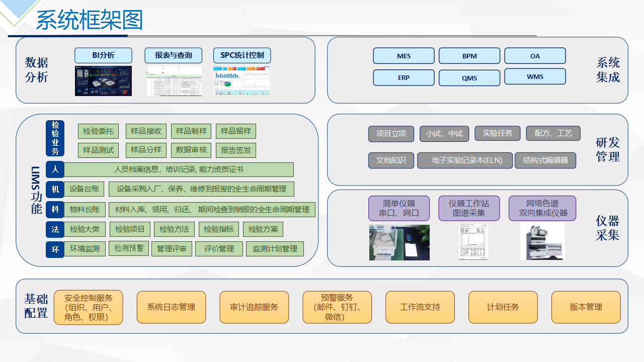Open the 结构式编辑器 module
The image size is (644, 362).
tap(545, 160)
